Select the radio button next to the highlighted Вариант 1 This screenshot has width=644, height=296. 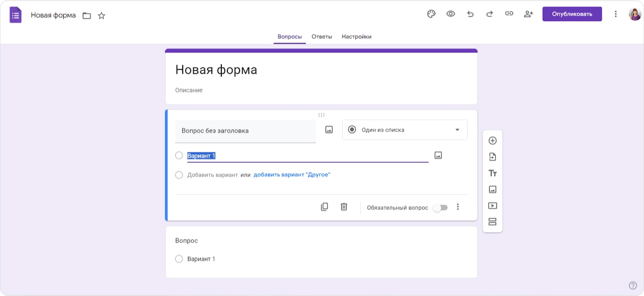tap(179, 155)
